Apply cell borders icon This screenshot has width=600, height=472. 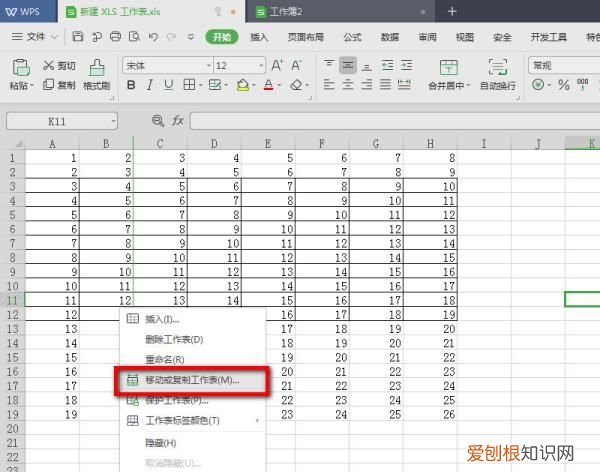point(189,85)
